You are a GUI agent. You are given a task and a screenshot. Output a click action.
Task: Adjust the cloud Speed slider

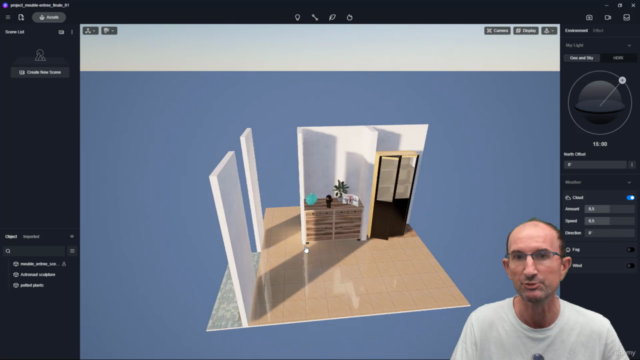(609, 221)
